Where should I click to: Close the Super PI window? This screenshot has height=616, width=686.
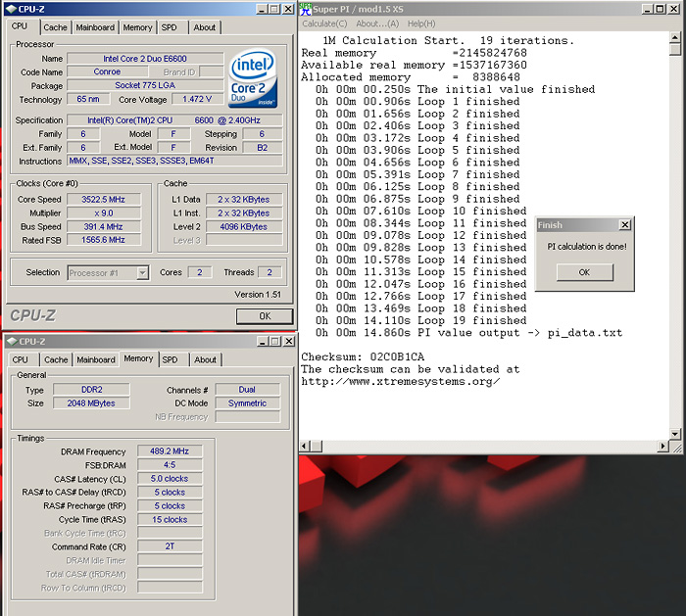pos(674,9)
